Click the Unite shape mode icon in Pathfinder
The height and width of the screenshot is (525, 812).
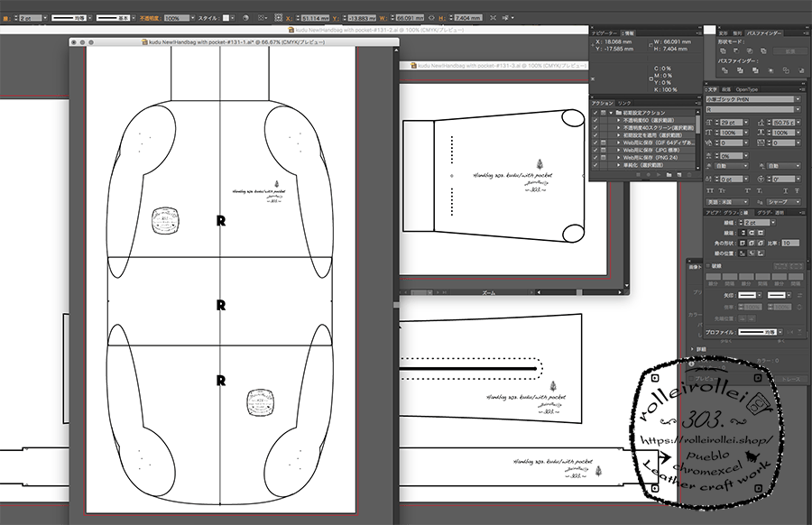coord(724,51)
